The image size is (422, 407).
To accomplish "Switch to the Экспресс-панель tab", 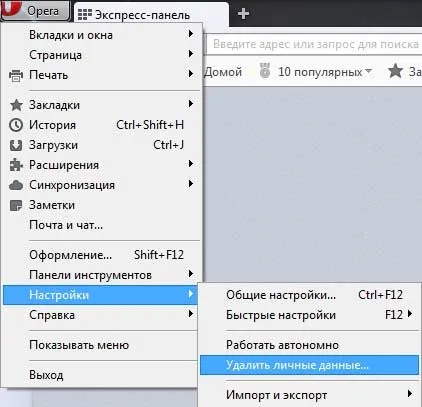I will click(x=151, y=13).
